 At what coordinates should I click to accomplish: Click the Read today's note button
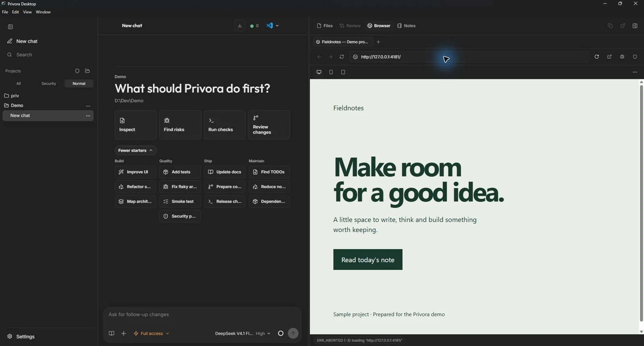pyautogui.click(x=368, y=259)
